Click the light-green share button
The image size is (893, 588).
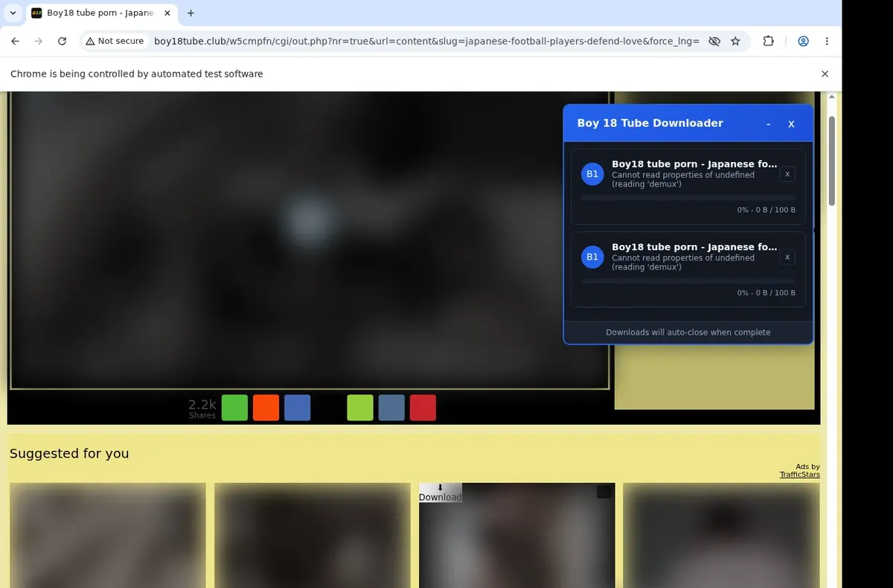click(x=360, y=408)
